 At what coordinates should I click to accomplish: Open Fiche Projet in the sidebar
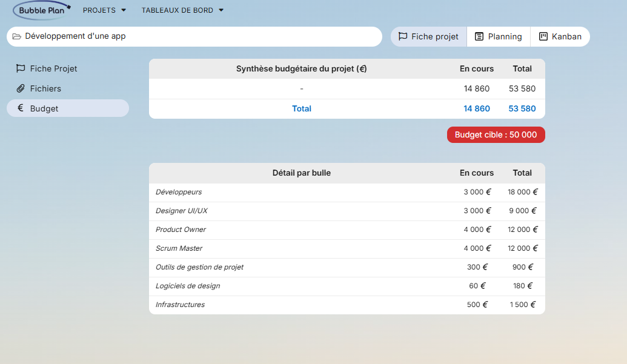coord(68,68)
